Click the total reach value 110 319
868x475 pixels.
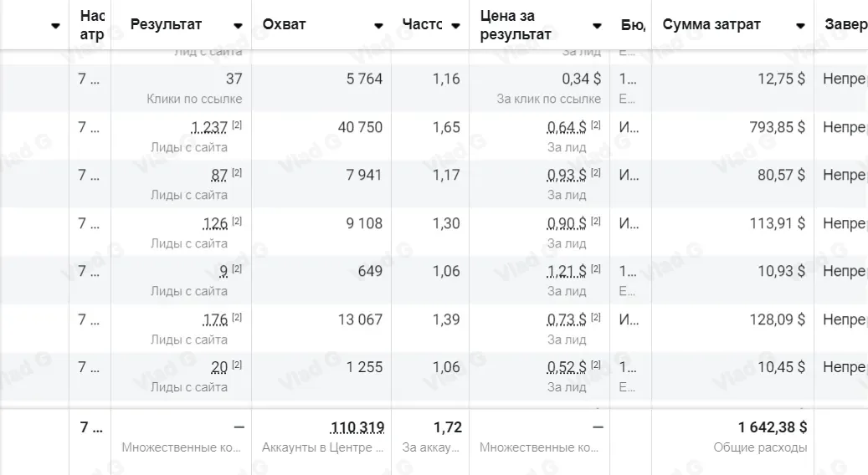(357, 427)
